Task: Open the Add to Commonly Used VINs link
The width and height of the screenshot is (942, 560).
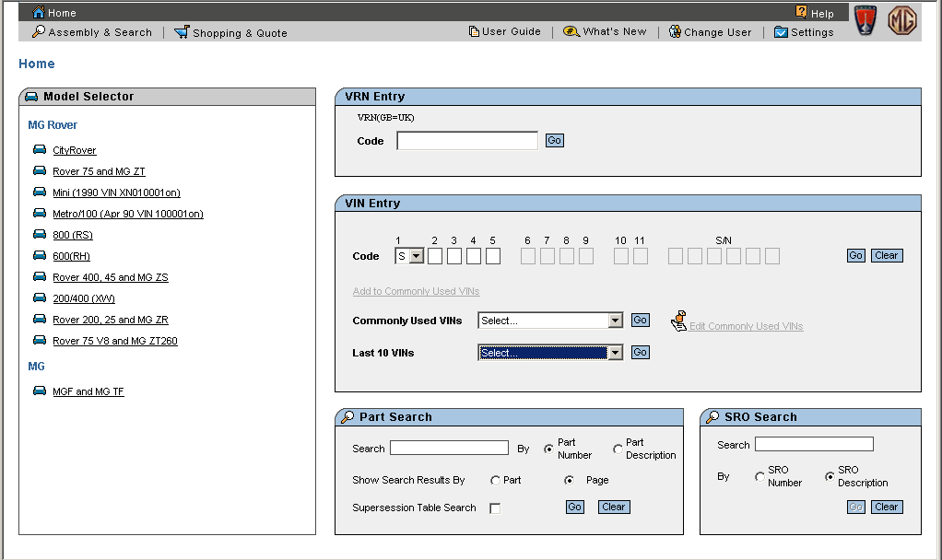Action: tap(416, 291)
